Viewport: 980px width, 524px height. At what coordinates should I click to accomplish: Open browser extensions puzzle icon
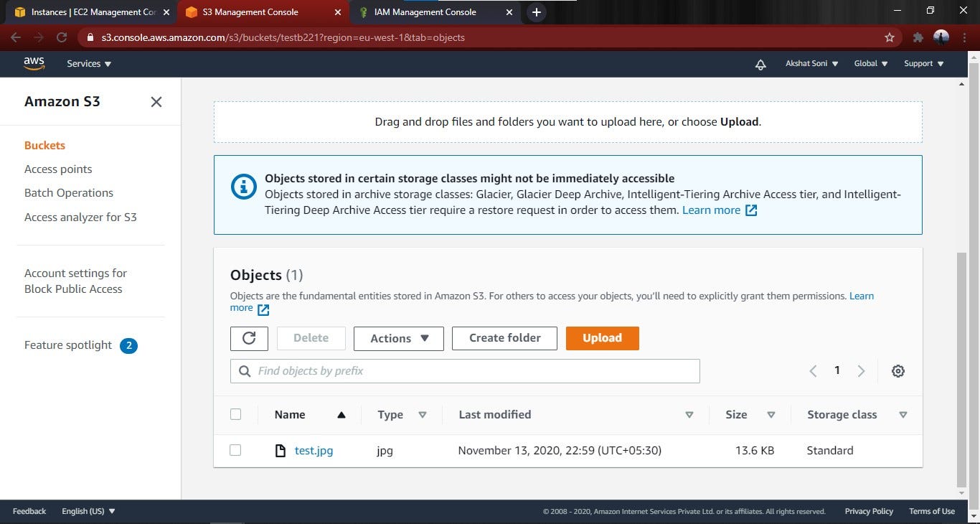click(918, 37)
